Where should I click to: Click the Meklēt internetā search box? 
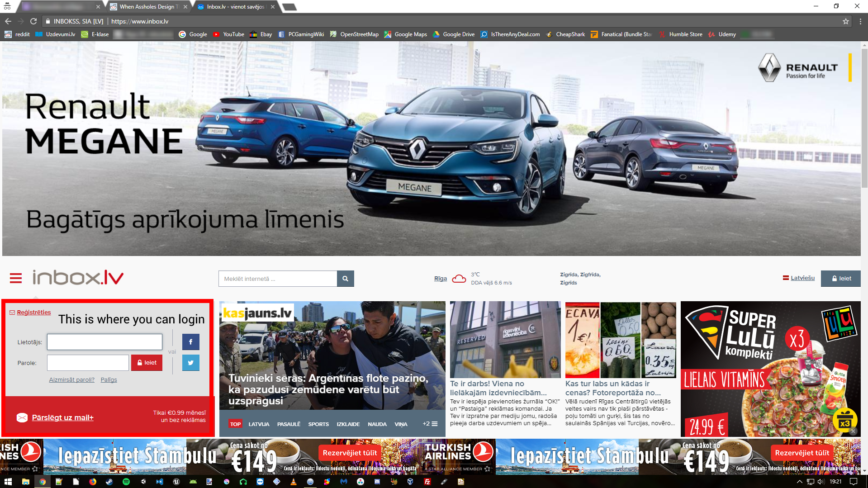tap(278, 279)
